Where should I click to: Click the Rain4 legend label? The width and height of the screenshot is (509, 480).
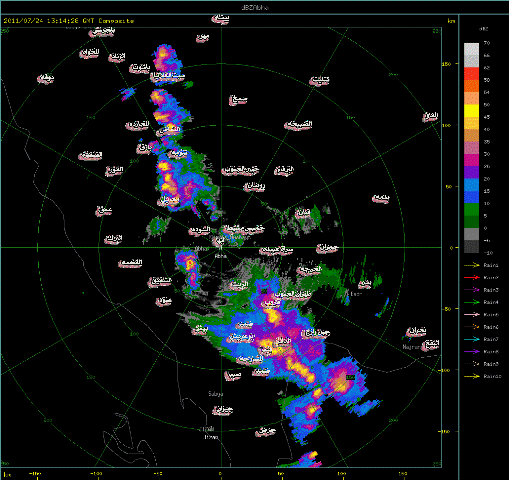point(491,302)
